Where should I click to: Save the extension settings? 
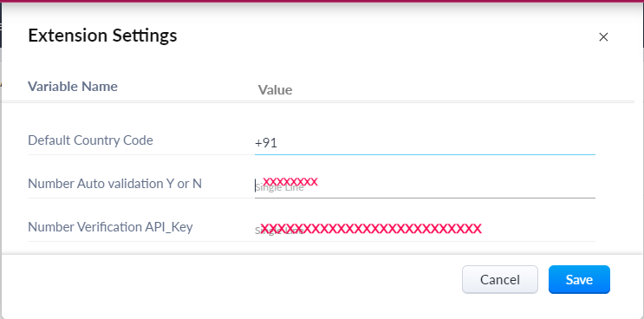(579, 280)
